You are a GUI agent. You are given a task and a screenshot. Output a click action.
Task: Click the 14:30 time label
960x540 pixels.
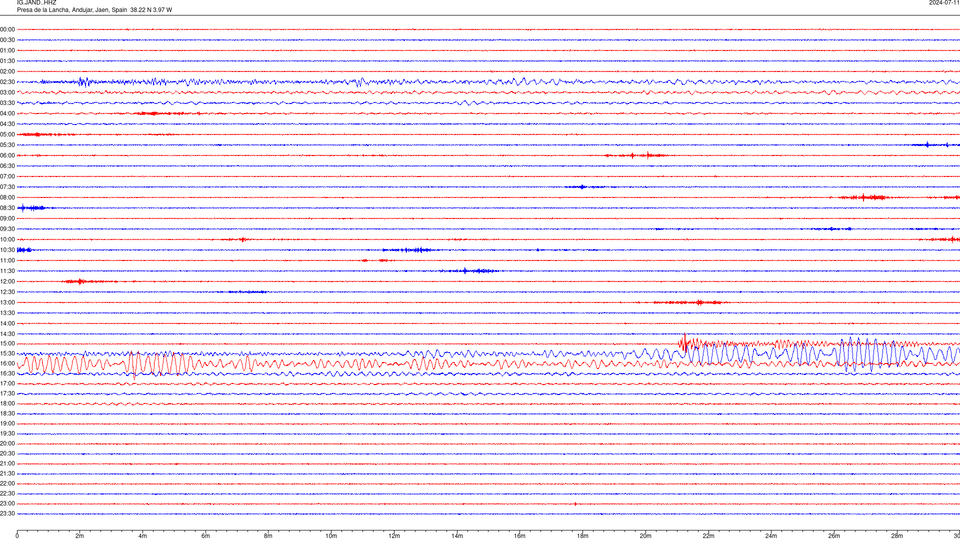[x=7, y=334]
